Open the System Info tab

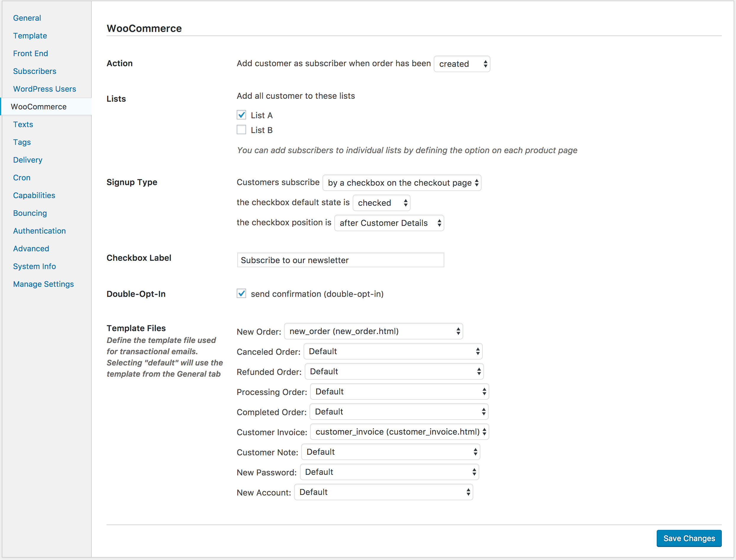tap(34, 266)
